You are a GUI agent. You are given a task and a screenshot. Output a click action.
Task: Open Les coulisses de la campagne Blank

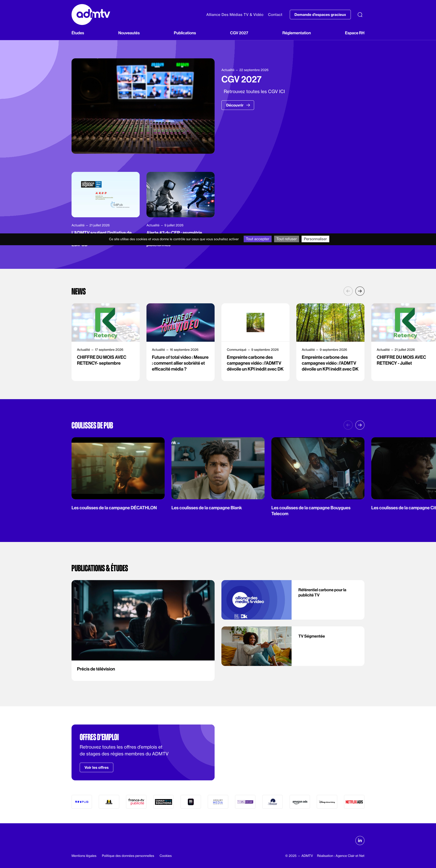point(207,508)
